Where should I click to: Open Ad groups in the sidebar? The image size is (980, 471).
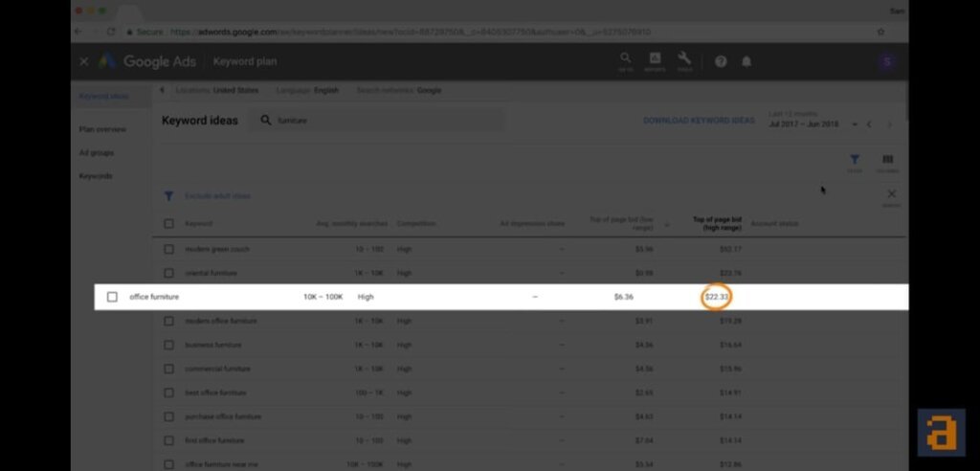click(x=97, y=152)
